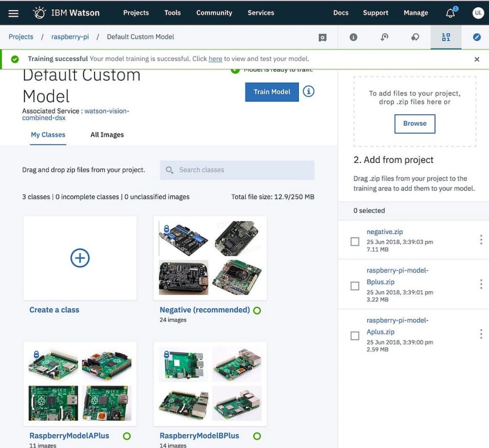Click the info icon beside Train Model
The image size is (489, 448).
(x=308, y=91)
